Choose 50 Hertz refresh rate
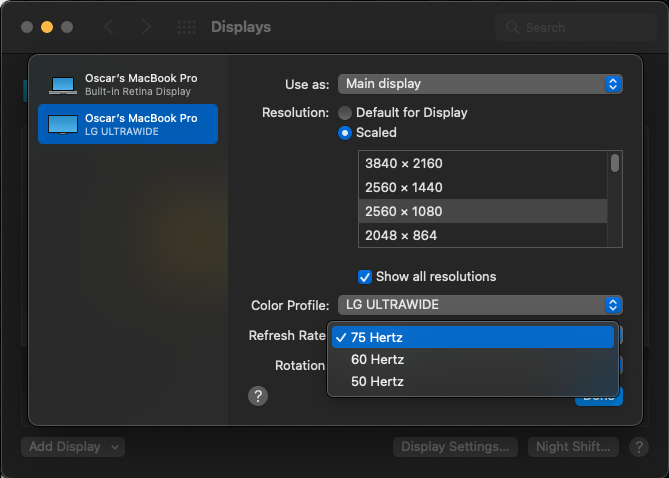Image resolution: width=669 pixels, height=478 pixels. 377,381
